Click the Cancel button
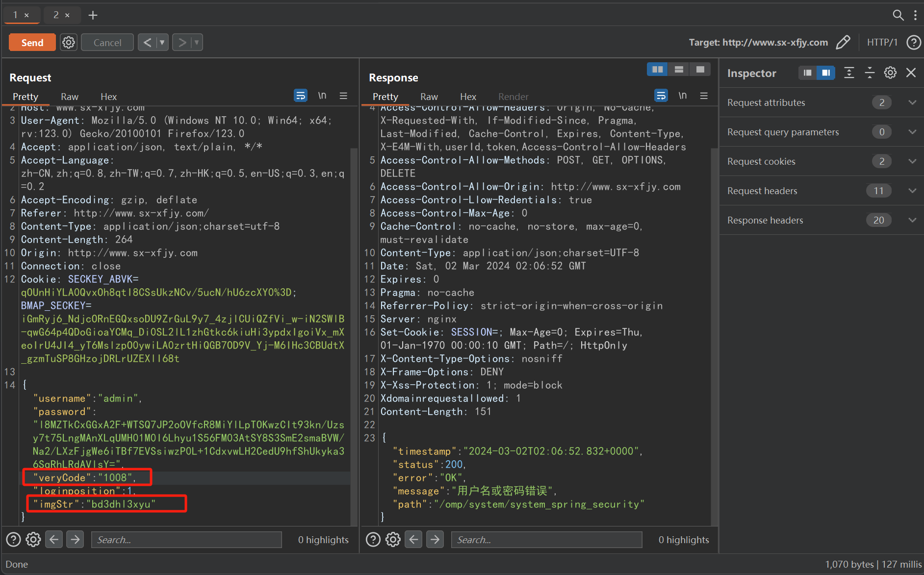Viewport: 924px width, 575px height. (107, 43)
